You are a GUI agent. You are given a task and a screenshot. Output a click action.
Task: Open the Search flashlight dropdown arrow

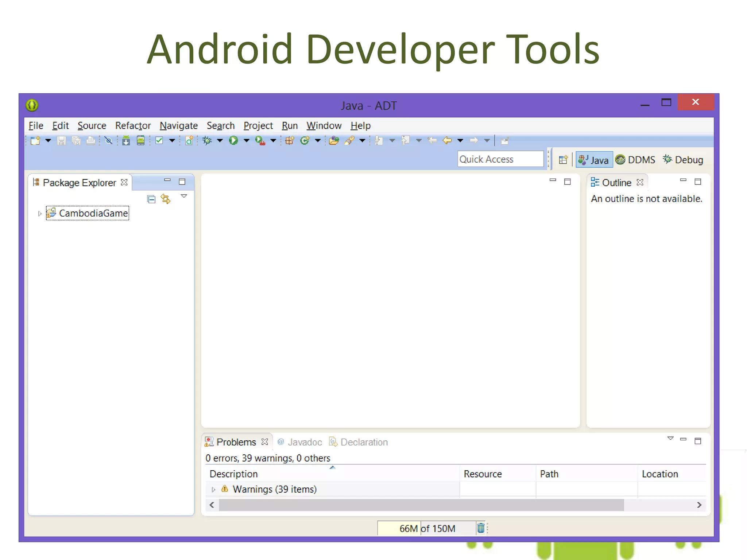pyautogui.click(x=362, y=140)
